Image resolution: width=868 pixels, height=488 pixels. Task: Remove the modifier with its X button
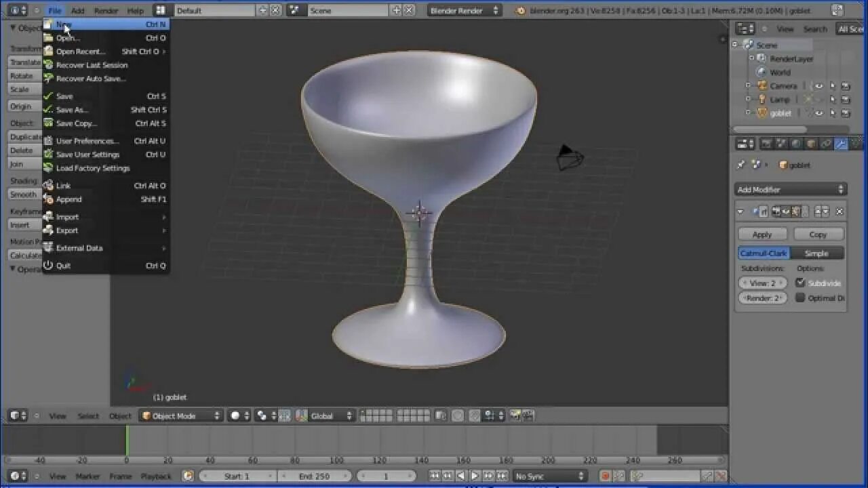[840, 212]
